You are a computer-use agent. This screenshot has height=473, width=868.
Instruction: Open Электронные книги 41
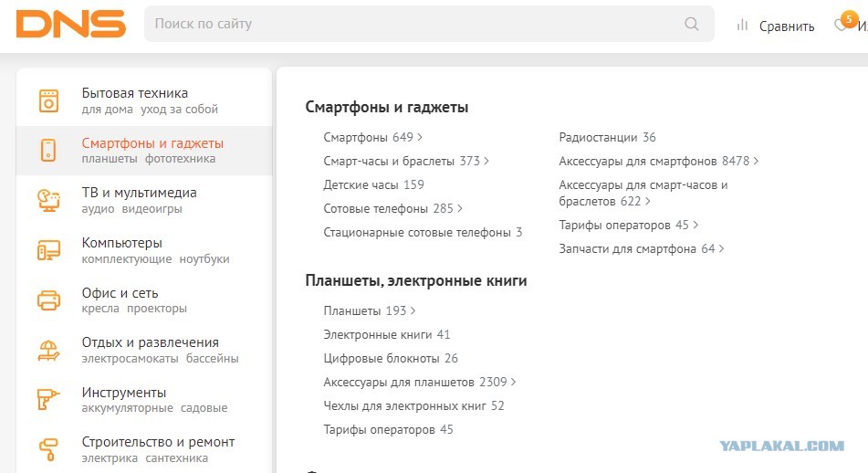(x=386, y=334)
